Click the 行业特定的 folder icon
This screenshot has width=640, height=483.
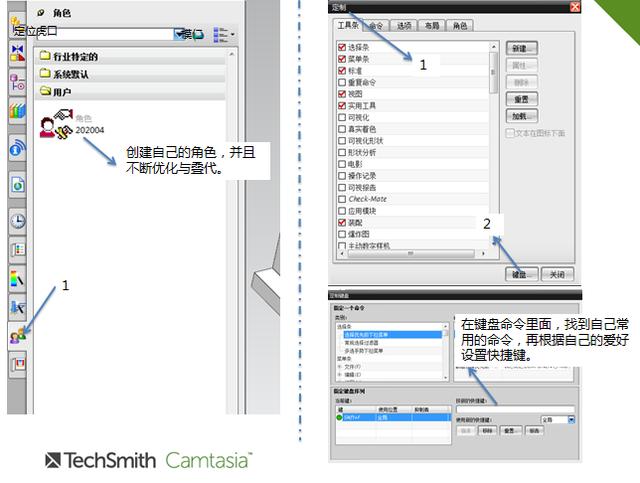point(45,56)
